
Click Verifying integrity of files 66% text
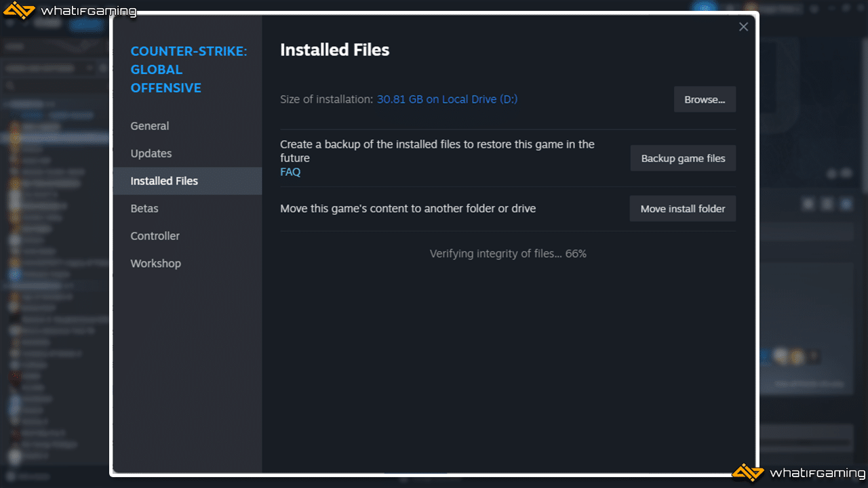508,253
